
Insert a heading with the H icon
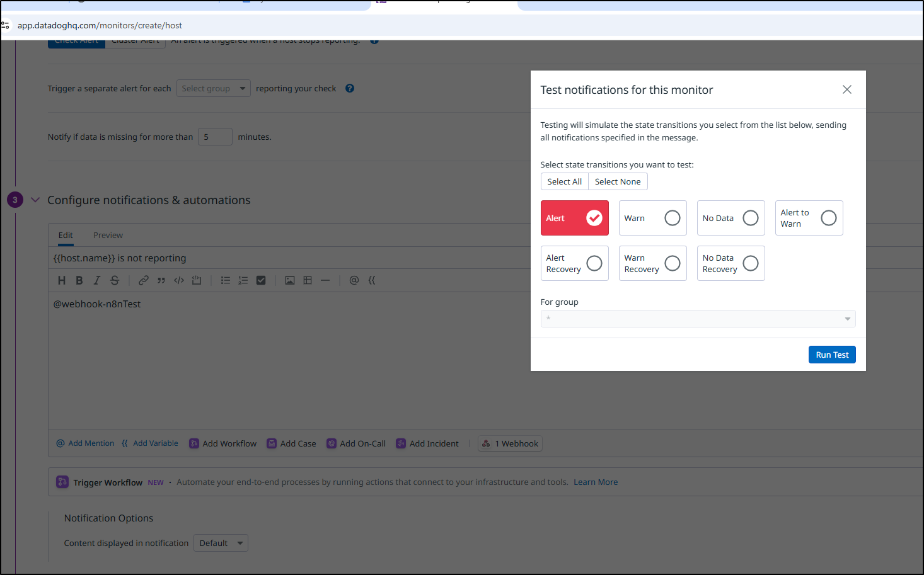click(62, 280)
